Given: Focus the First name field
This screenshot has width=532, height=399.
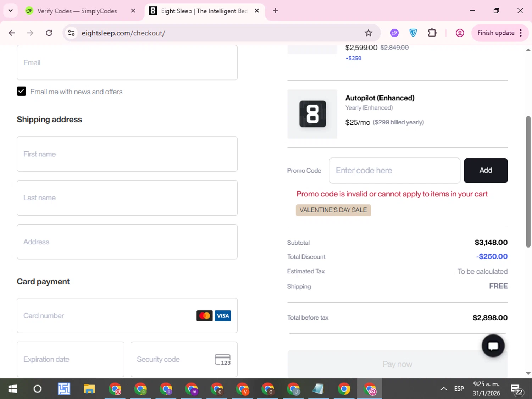Looking at the screenshot, I should pos(127,154).
